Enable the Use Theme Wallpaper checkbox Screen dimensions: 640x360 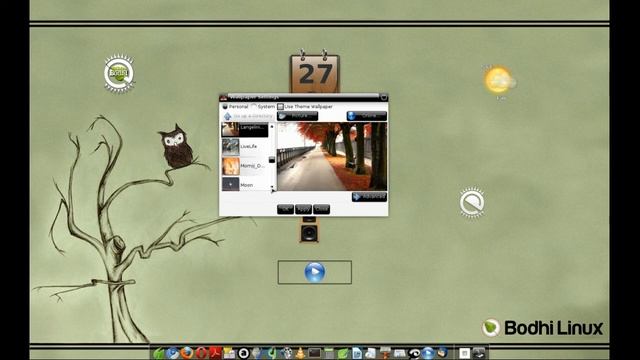[x=280, y=107]
